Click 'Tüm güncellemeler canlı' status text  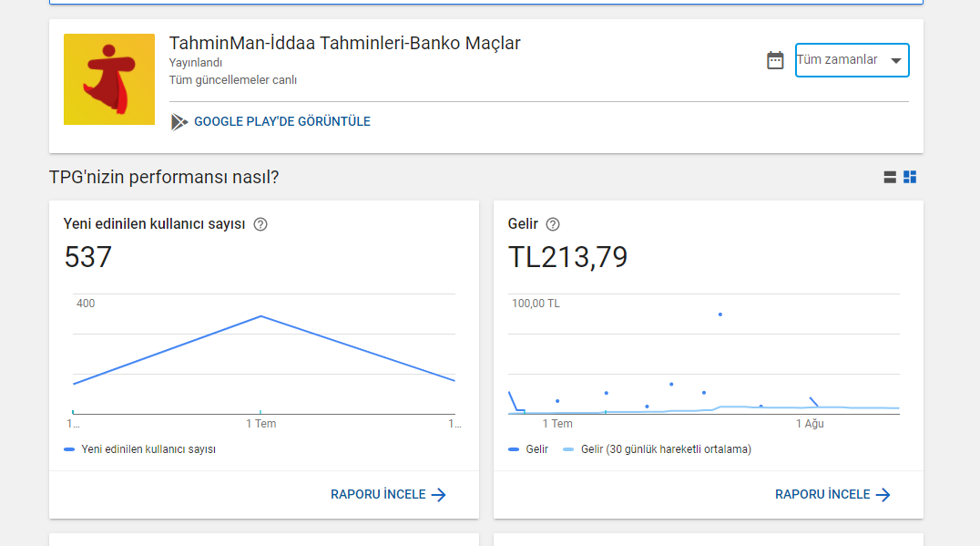233,80
